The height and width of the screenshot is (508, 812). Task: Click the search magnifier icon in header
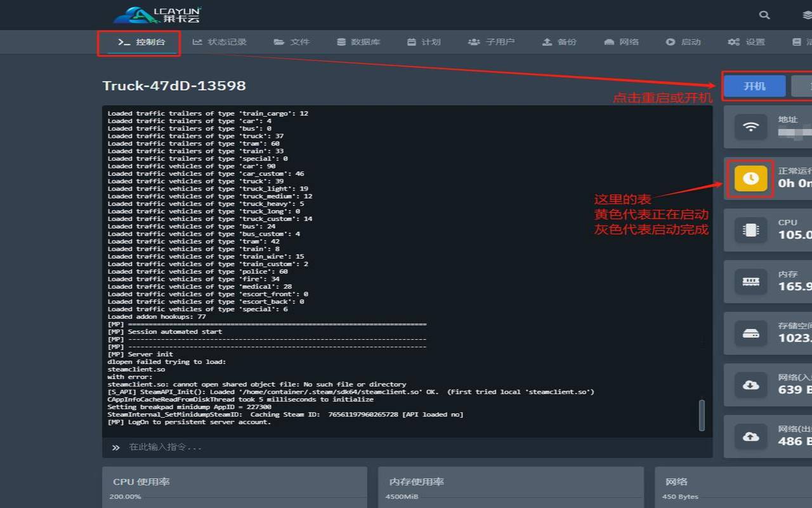click(x=764, y=15)
